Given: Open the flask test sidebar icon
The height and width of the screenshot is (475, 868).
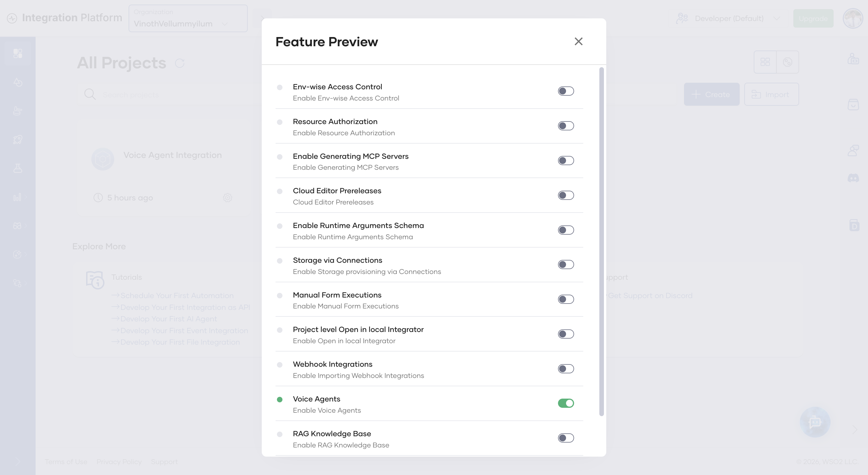Looking at the screenshot, I should click(18, 168).
